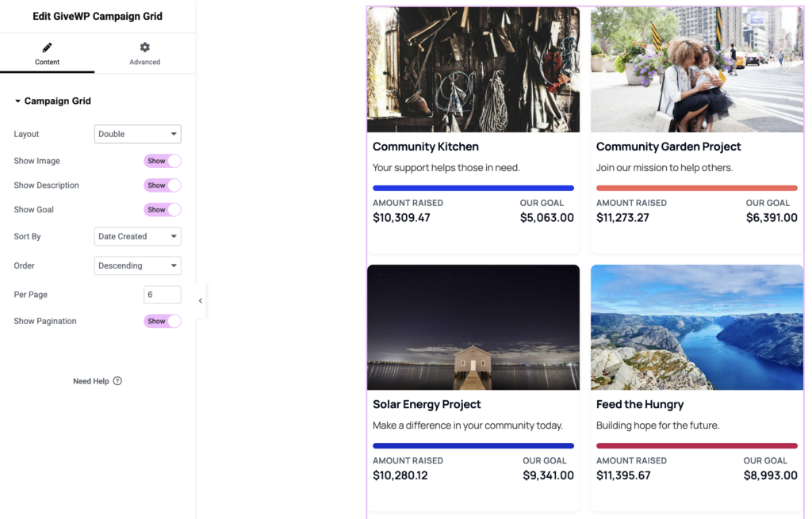Viewport: 812px width, 519px height.
Task: Open the Community Garden Project title
Action: pos(668,147)
